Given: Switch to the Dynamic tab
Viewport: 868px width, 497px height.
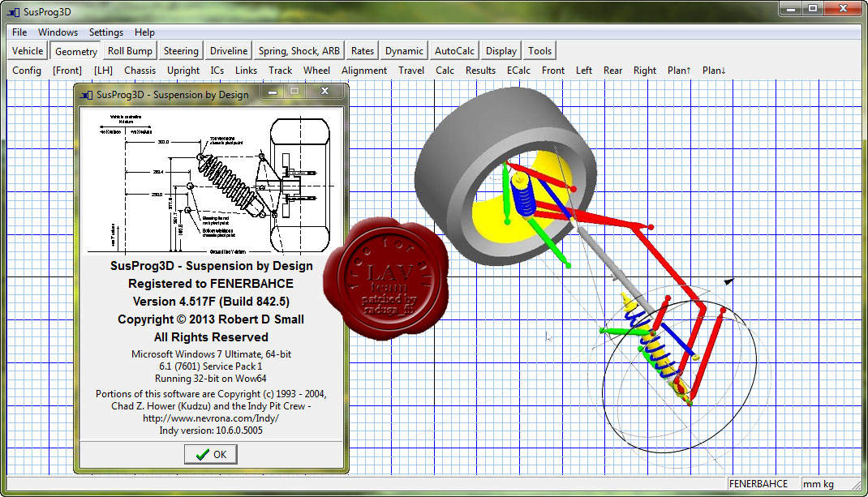Looking at the screenshot, I should [404, 51].
